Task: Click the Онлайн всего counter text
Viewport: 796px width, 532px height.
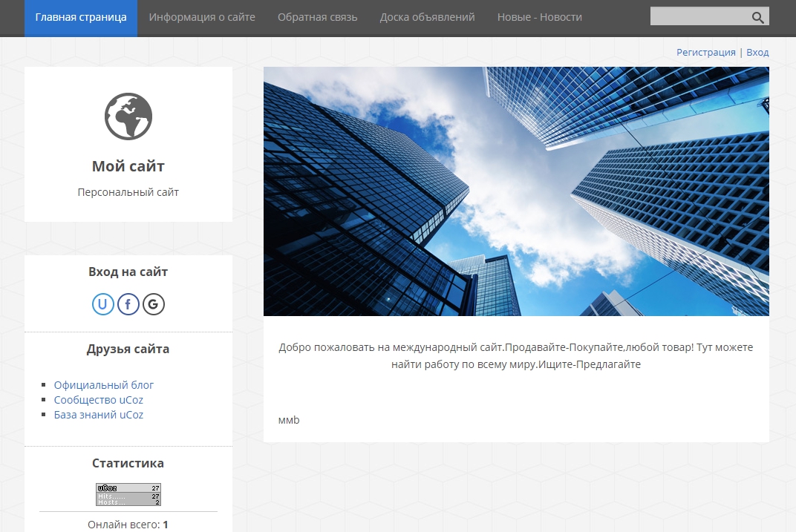Action: point(128,525)
